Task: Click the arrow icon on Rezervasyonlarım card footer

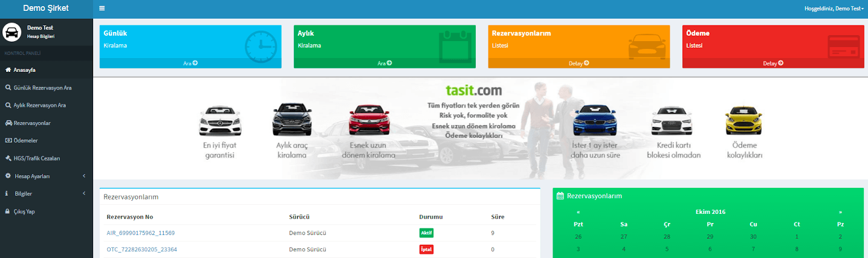Action: (586, 63)
